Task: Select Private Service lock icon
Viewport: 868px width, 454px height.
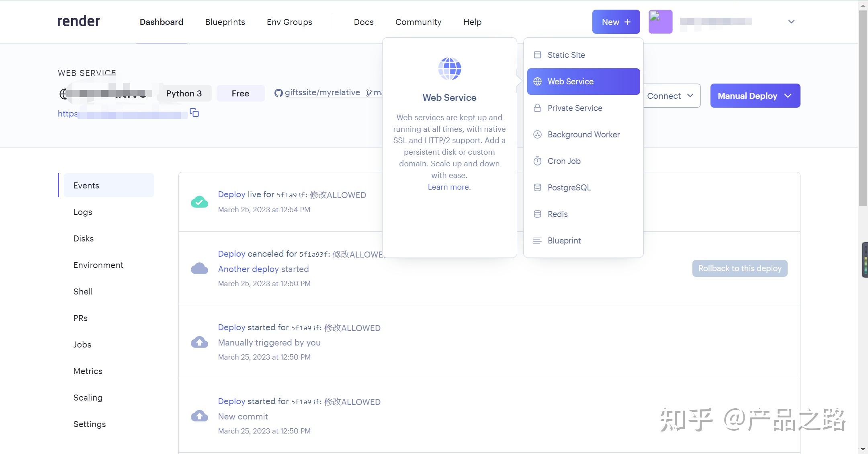Action: click(537, 108)
